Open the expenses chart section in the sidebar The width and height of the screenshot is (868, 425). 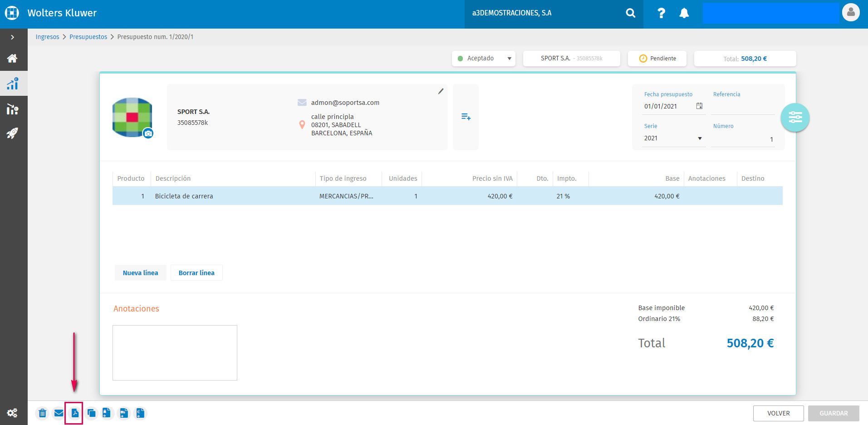click(12, 109)
